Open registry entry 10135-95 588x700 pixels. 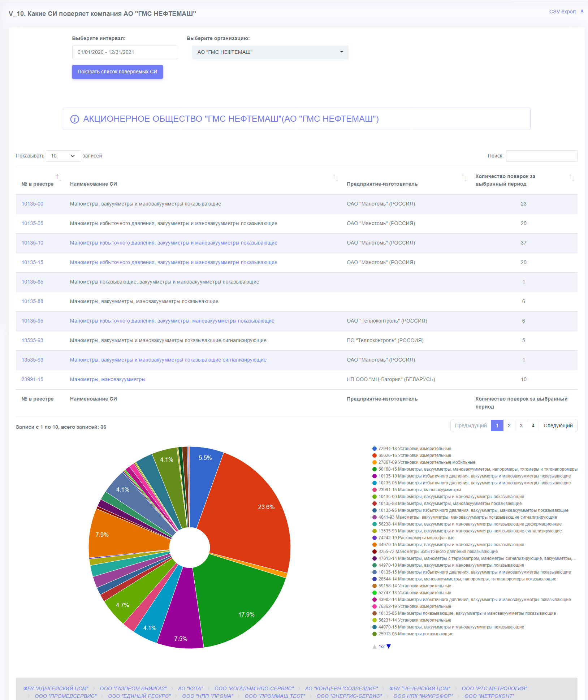point(33,321)
